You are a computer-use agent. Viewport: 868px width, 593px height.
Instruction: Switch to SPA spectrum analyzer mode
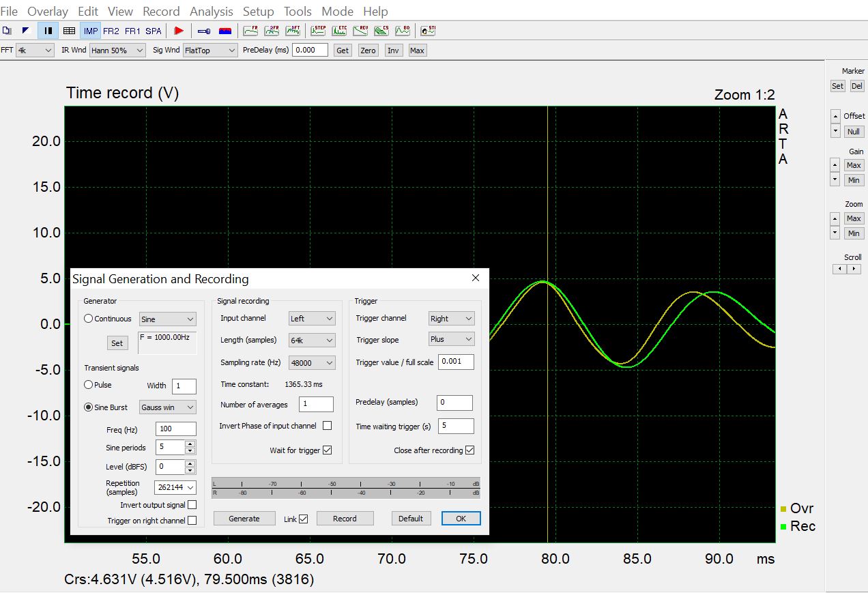tap(154, 31)
